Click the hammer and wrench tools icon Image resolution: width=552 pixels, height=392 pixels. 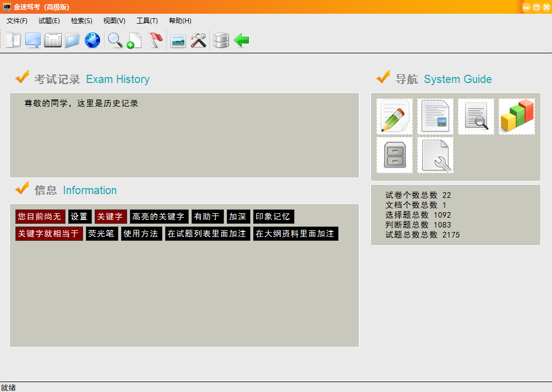[x=199, y=40]
